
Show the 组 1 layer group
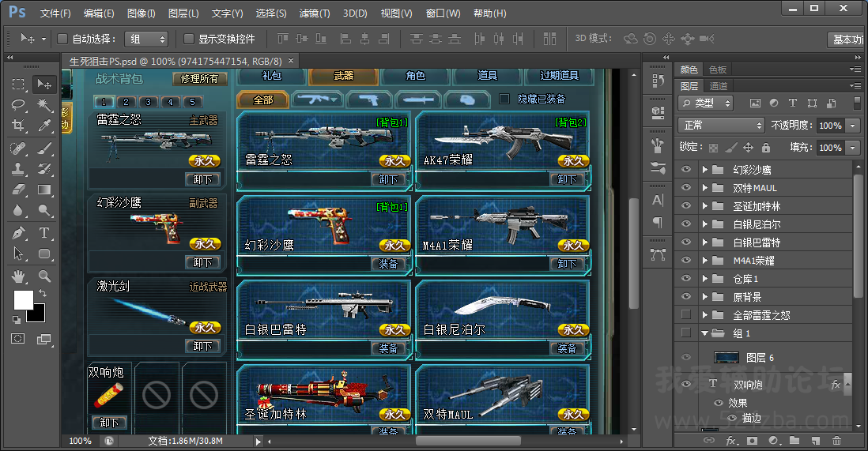coord(686,333)
